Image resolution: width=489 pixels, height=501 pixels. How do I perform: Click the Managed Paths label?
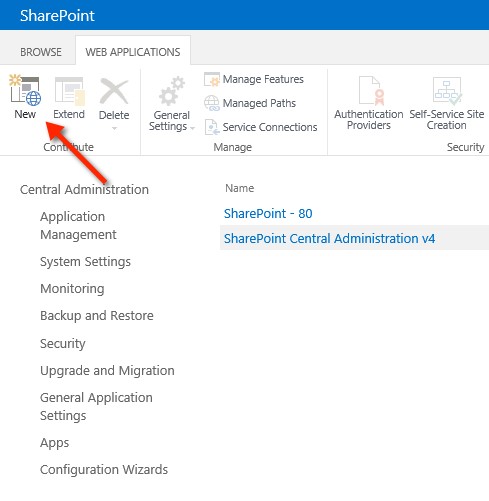click(x=259, y=103)
